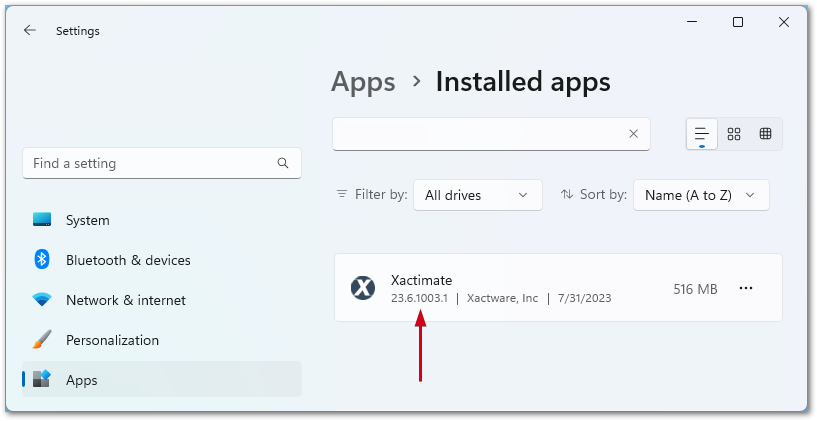The image size is (817, 421).
Task: Click version text 23.6.1003.1
Action: click(x=419, y=299)
